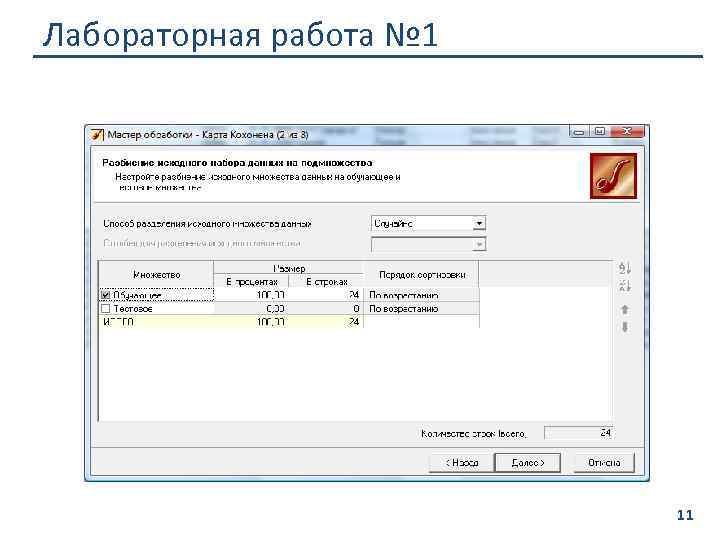Cancel the wizard with Отмена button

[x=604, y=463]
